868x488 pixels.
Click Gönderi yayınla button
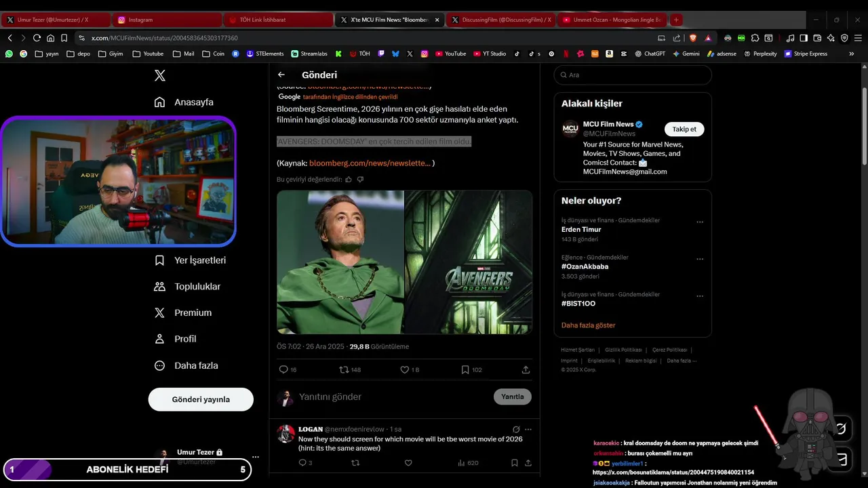[x=201, y=399]
